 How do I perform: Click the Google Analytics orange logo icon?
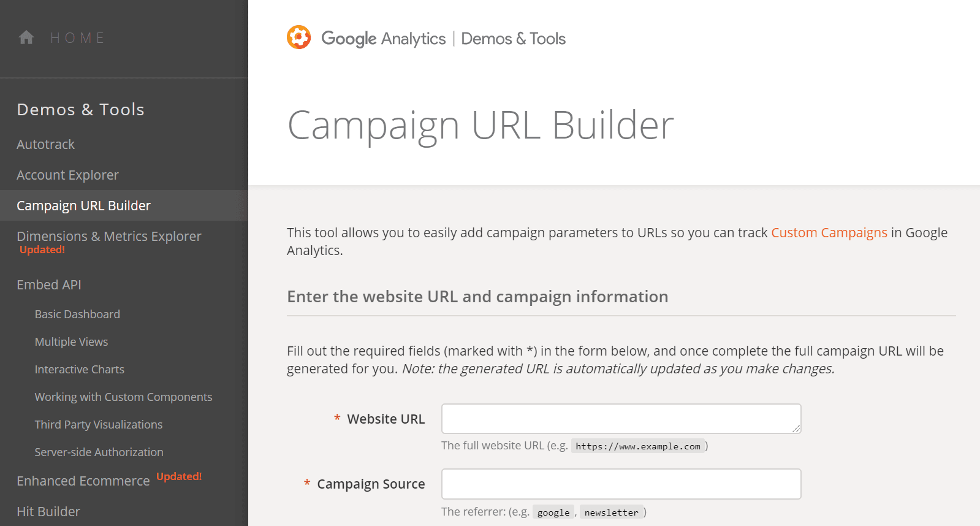299,37
